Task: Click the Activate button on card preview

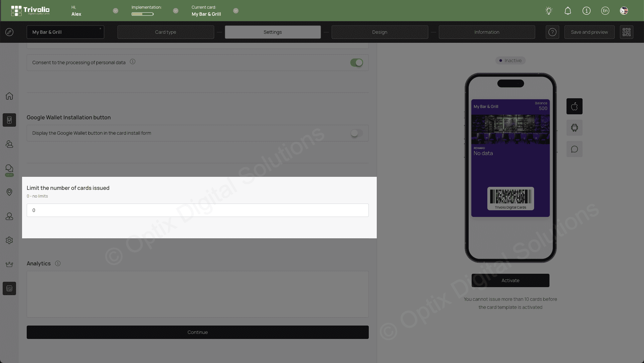Action: point(510,280)
